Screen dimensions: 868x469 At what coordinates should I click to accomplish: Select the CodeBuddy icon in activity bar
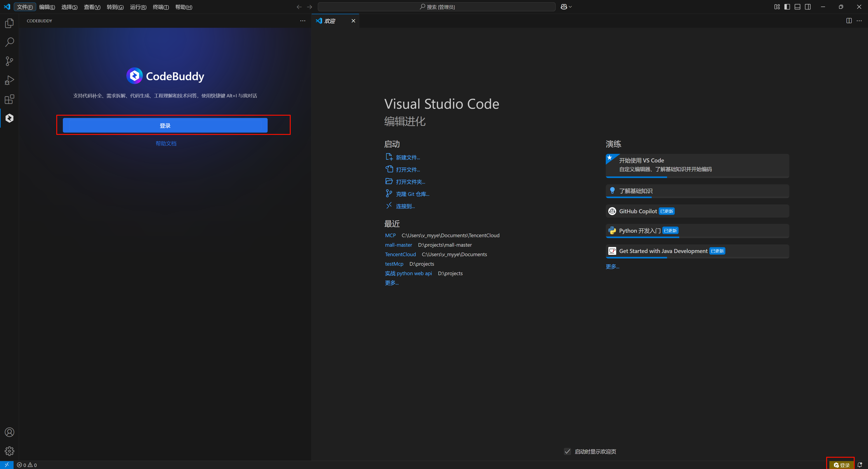[x=9, y=118]
